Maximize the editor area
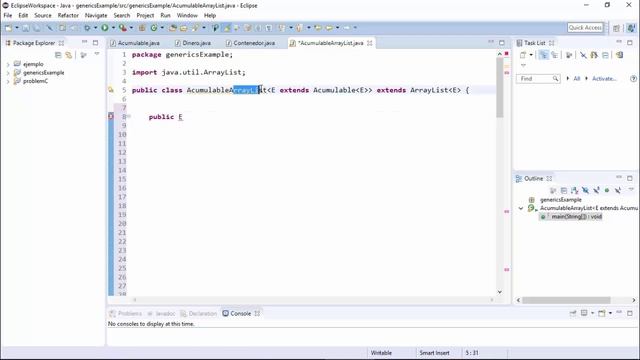Image resolution: width=640 pixels, height=360 pixels. (502, 42)
